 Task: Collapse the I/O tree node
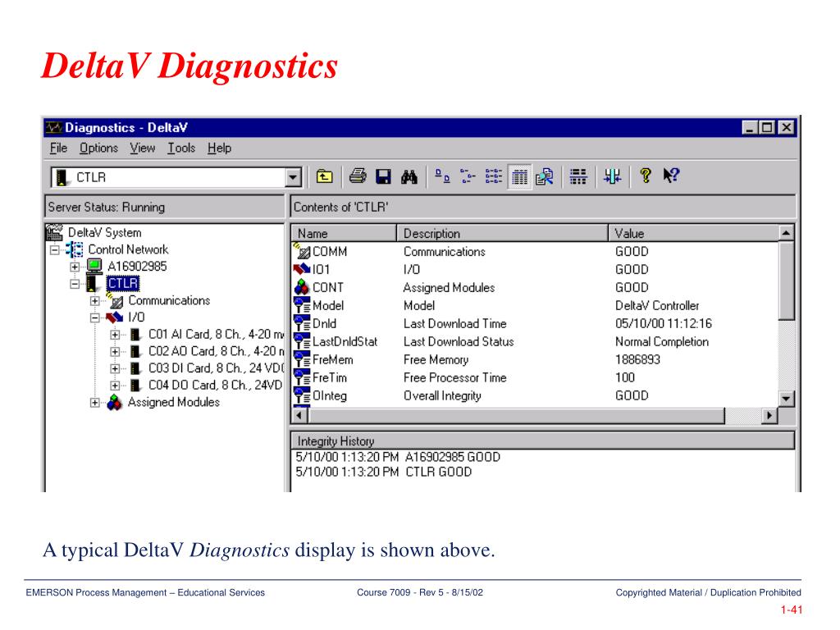pos(95,317)
